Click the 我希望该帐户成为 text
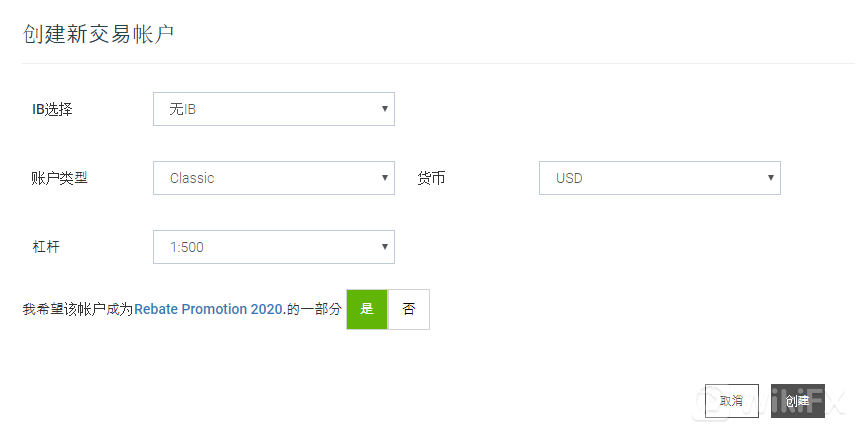The image size is (856, 437). click(77, 310)
